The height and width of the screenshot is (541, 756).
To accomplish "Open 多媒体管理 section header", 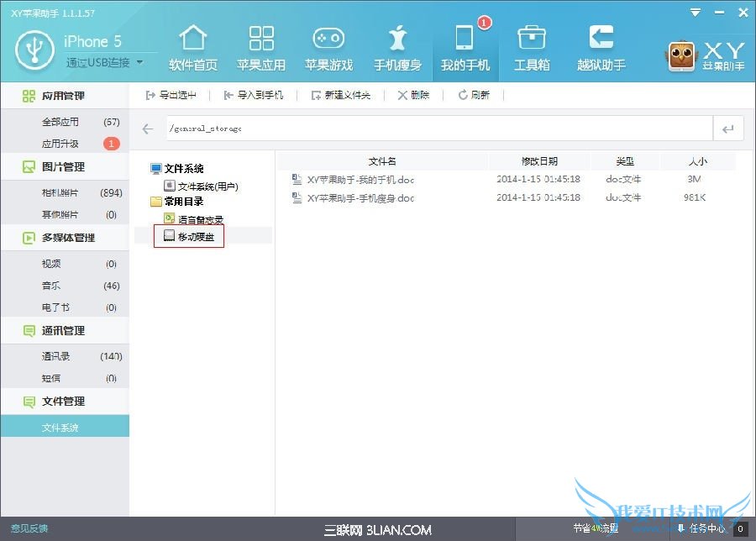I will tap(65, 238).
